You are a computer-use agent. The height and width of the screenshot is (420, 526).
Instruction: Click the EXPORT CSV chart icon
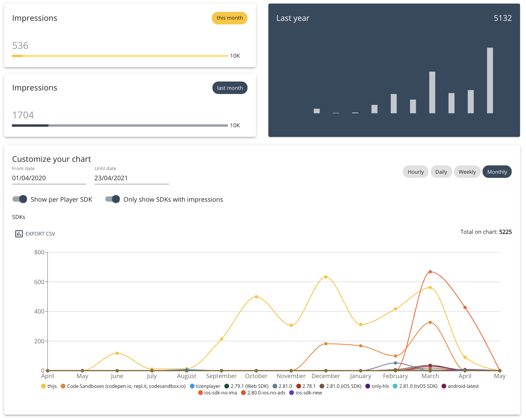19,233
